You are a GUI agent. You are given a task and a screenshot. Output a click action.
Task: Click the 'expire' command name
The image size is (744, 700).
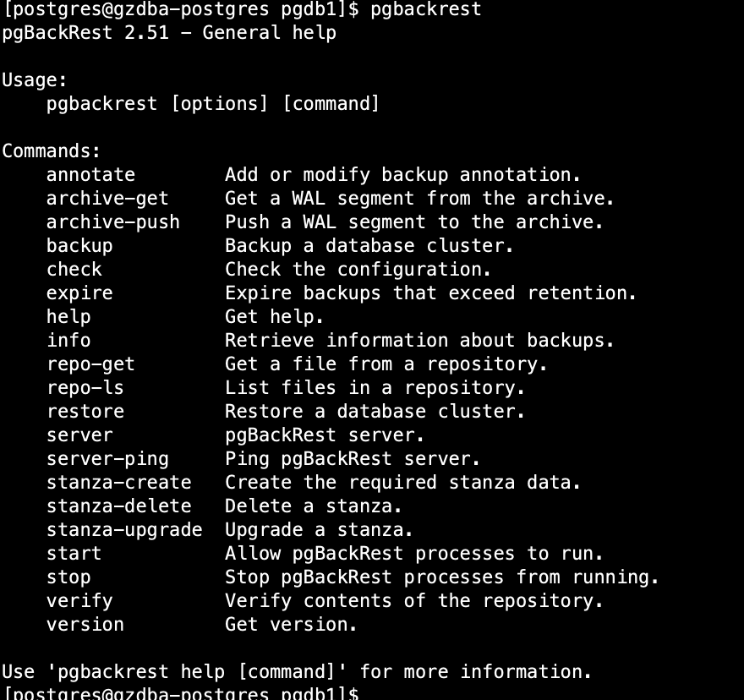click(79, 293)
